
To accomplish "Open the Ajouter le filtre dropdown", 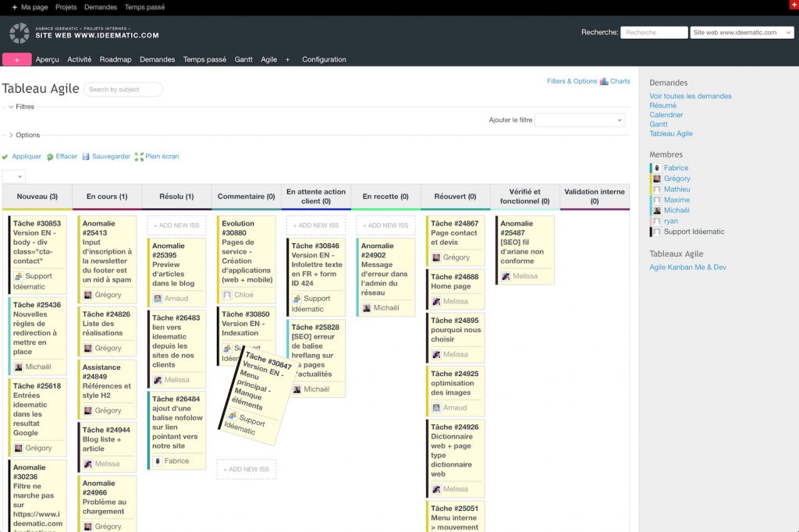I will point(580,120).
